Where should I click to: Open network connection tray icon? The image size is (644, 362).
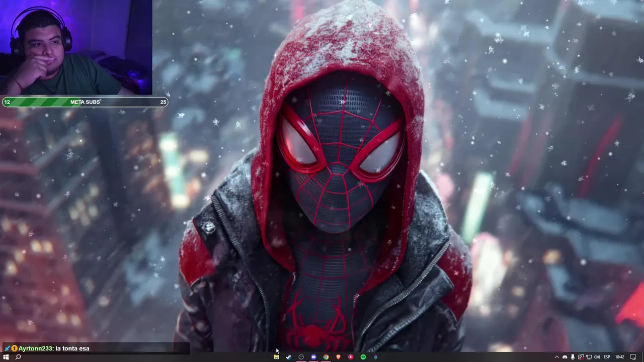pyautogui.click(x=589, y=357)
